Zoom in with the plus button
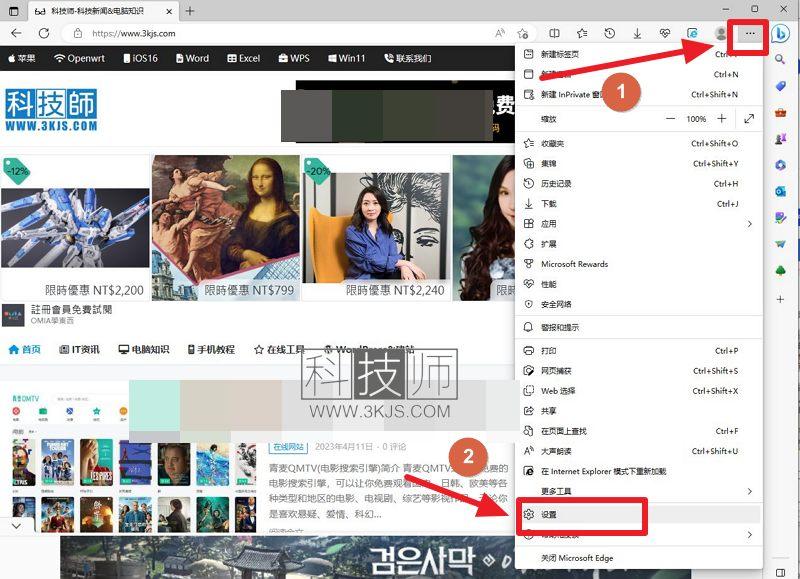The height and width of the screenshot is (579, 800). (x=721, y=119)
